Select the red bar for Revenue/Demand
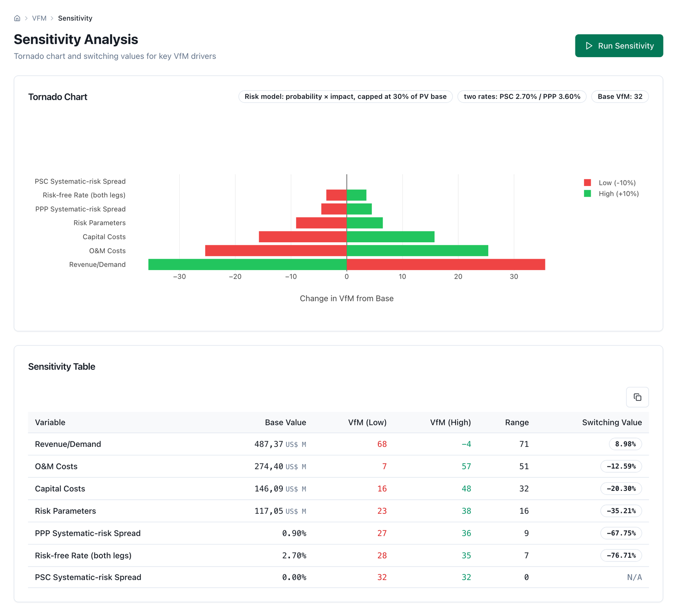Screen dimensions: 677x616 pos(446,265)
